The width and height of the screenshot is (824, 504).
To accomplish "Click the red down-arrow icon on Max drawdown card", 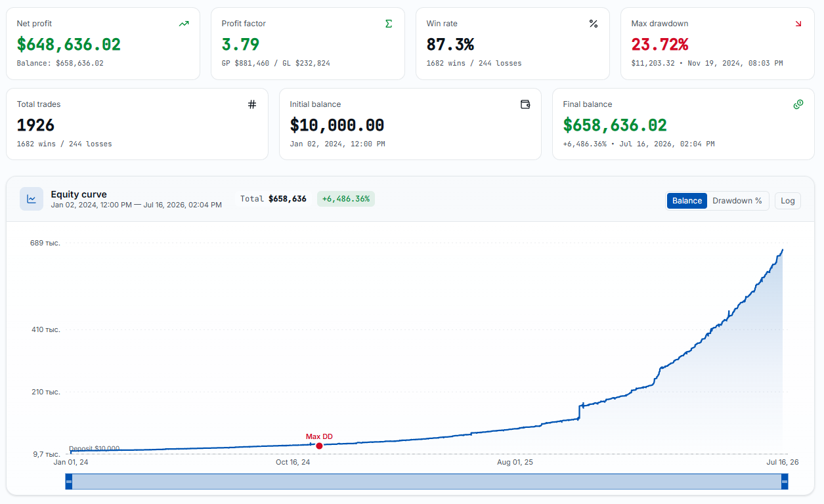I will [798, 24].
